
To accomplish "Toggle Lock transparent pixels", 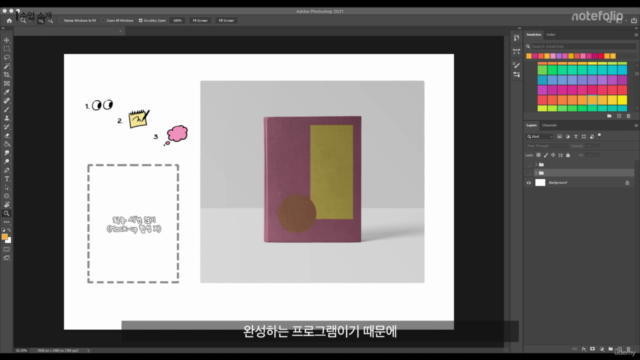I will point(538,155).
